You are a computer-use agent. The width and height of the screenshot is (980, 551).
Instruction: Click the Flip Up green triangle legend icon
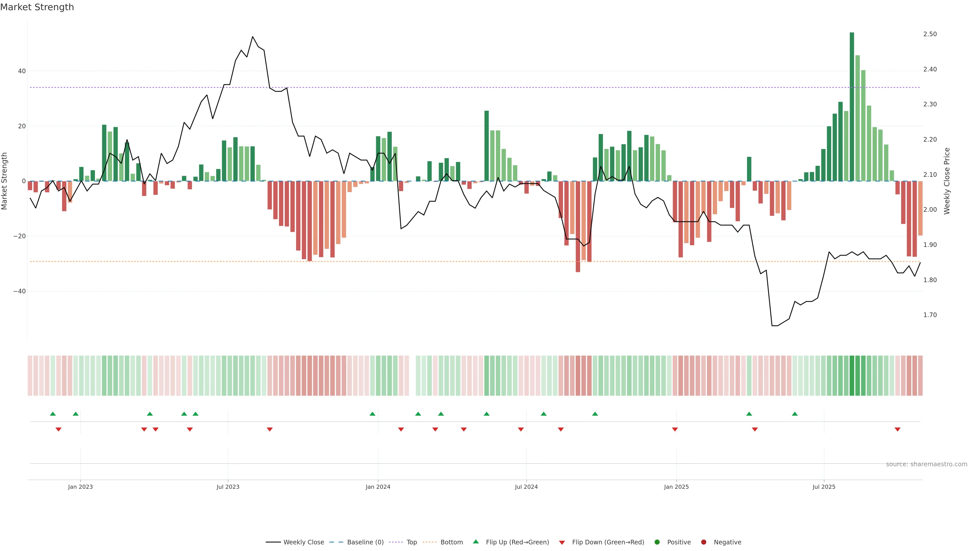tap(475, 542)
